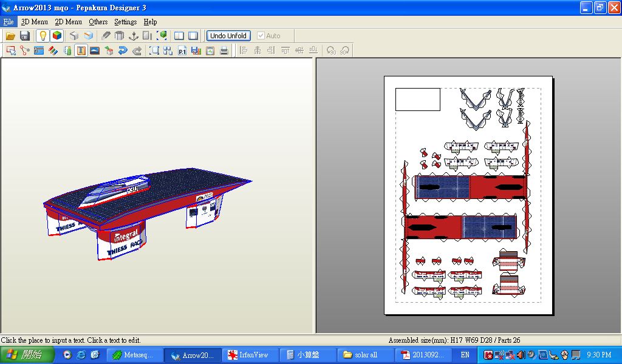Click the printer icon in the 2D toolbar
The height and width of the screenshot is (364, 622).
click(224, 50)
